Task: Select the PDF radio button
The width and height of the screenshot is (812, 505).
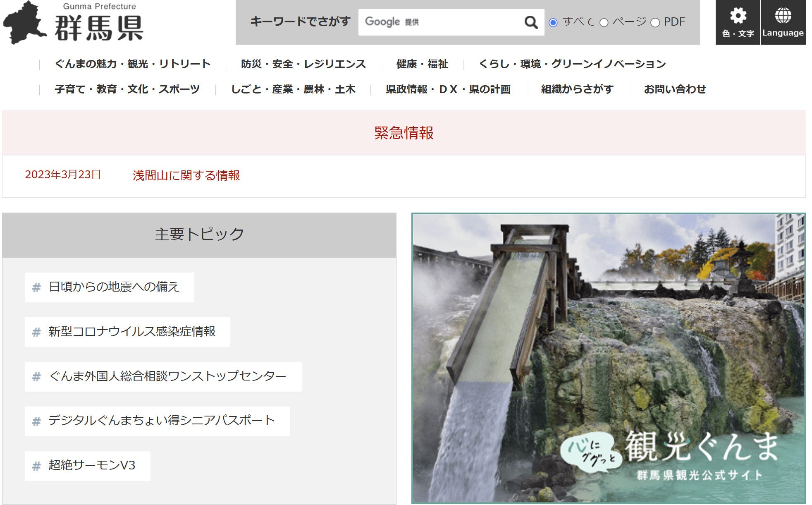Action: click(655, 23)
